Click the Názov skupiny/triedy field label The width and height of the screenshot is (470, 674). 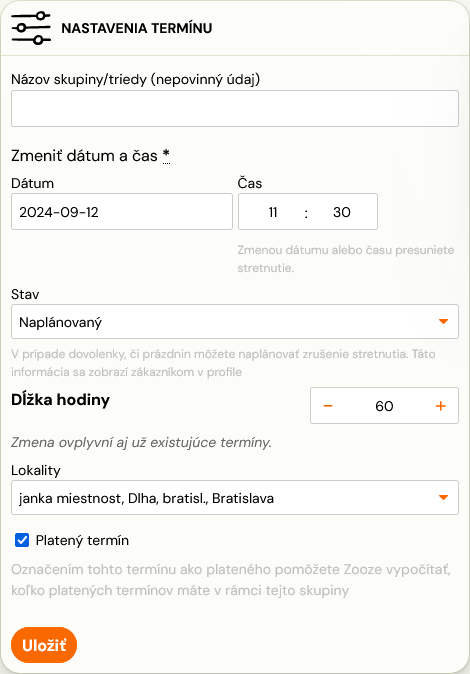pyautogui.click(x=135, y=80)
